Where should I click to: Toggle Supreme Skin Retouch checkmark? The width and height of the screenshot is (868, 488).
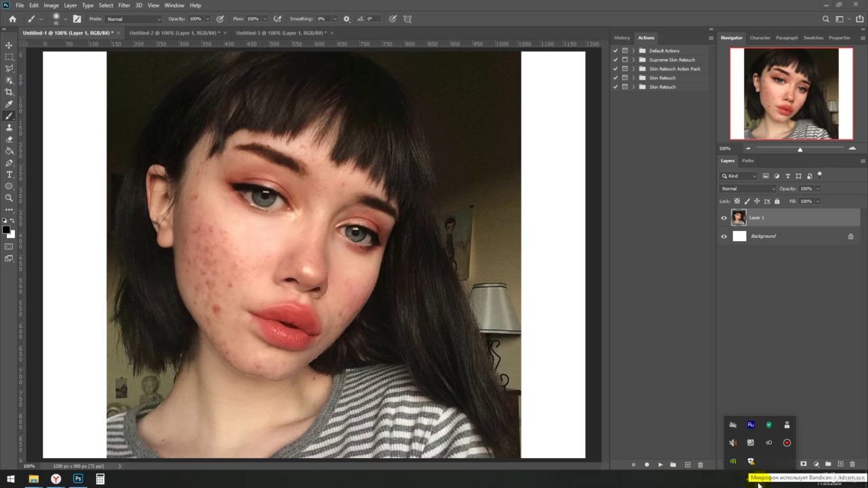pyautogui.click(x=616, y=60)
